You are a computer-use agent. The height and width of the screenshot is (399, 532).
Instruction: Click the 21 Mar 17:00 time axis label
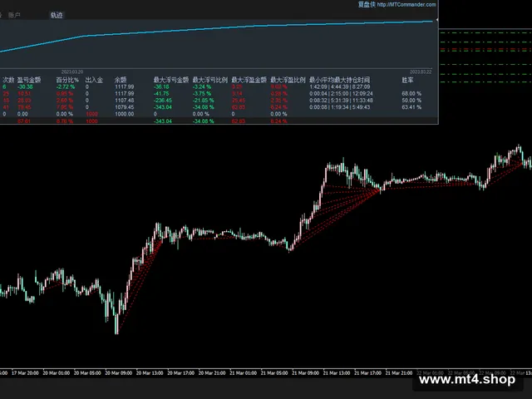coord(367,373)
